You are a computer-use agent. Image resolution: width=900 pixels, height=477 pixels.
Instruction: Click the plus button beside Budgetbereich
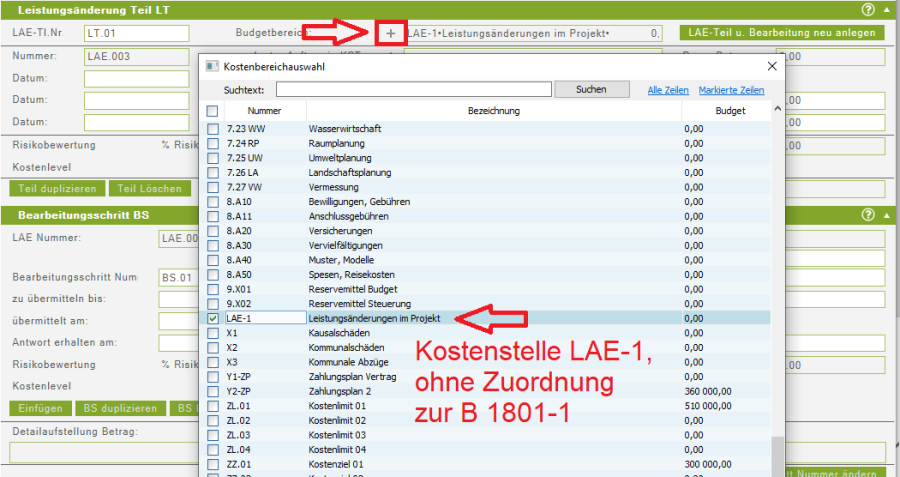coord(391,33)
